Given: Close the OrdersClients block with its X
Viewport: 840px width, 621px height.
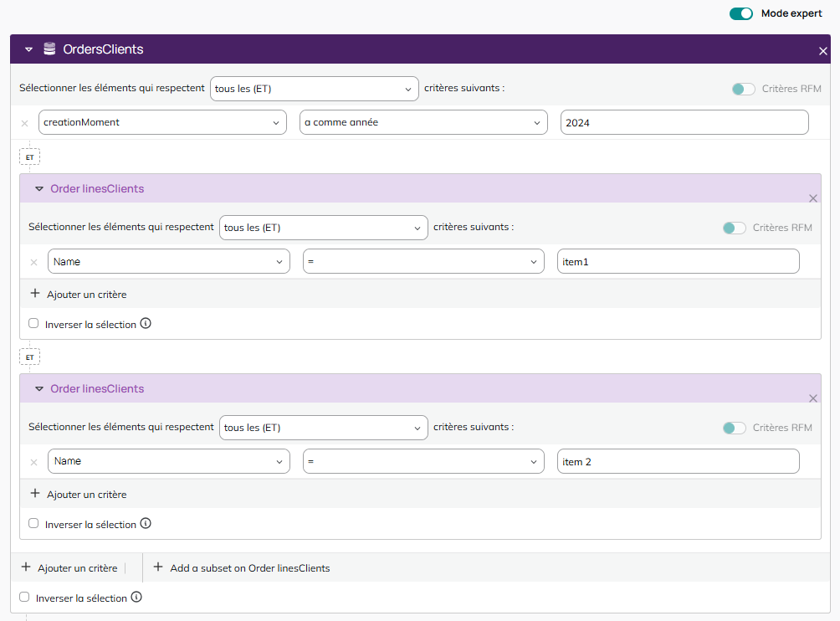Looking at the screenshot, I should [823, 51].
